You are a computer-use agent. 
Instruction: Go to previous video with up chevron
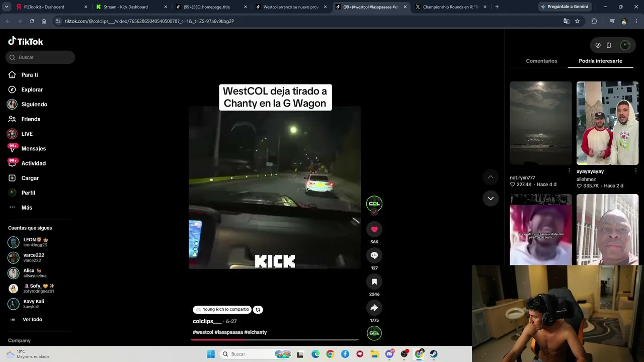pyautogui.click(x=491, y=177)
